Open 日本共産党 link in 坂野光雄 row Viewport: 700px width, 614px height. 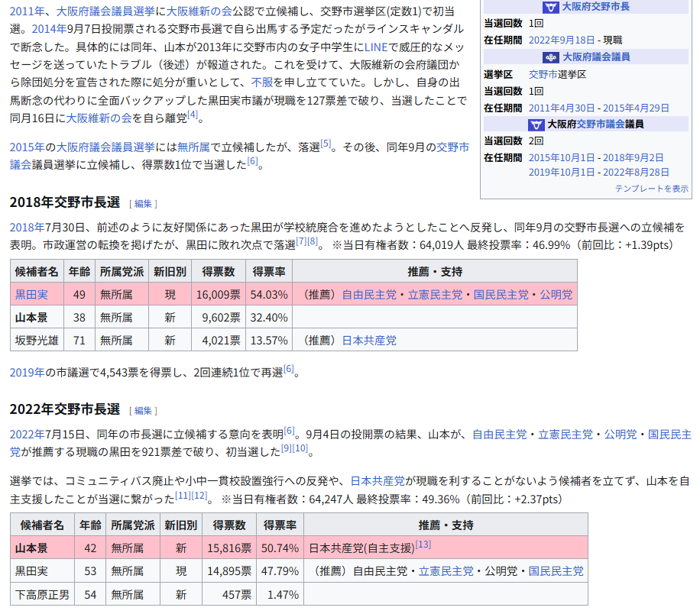[369, 341]
